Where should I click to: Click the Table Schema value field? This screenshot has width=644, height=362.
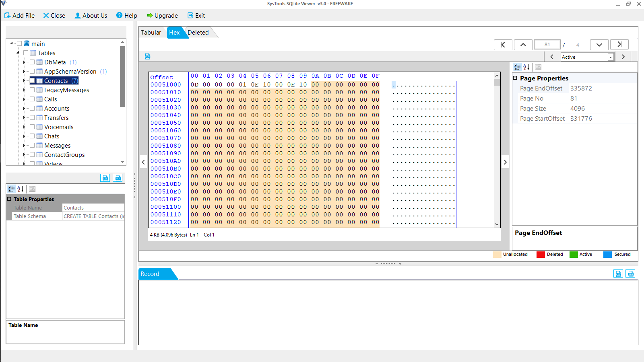click(x=93, y=216)
